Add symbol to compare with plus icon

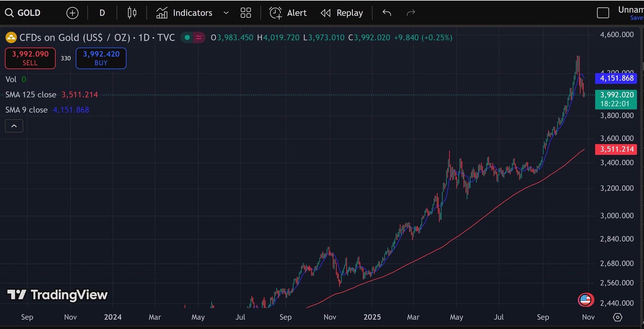tap(72, 13)
